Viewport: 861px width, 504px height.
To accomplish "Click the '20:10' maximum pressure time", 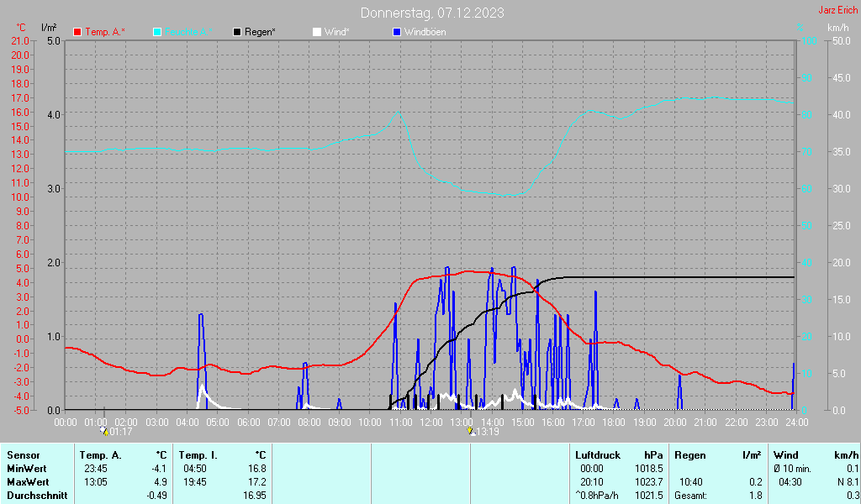I will pyautogui.click(x=591, y=482).
